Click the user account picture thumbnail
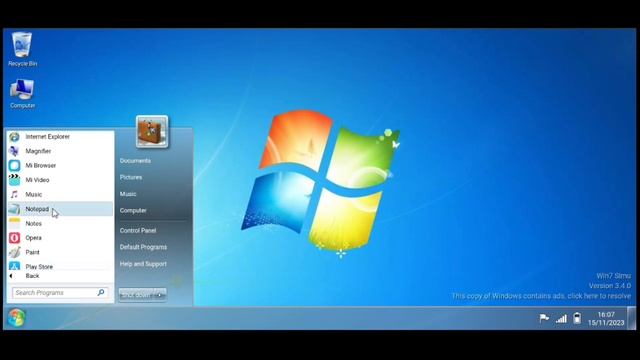This screenshot has width=640, height=360. (152, 131)
